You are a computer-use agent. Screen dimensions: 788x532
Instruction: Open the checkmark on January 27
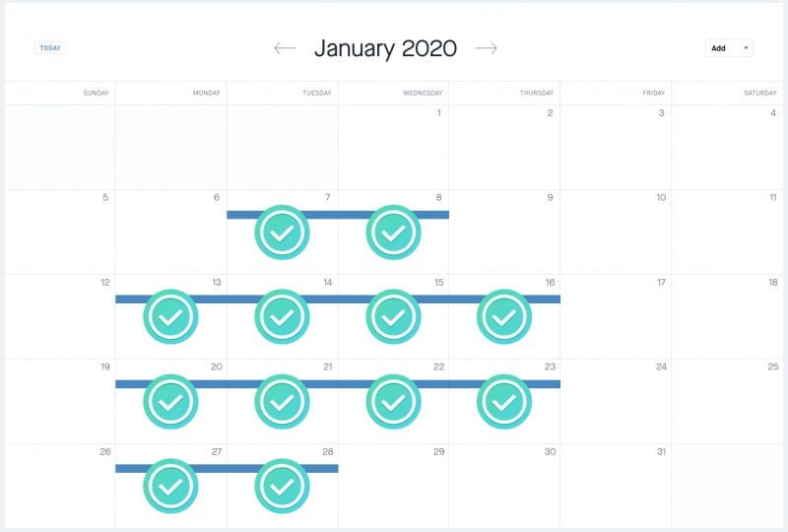point(170,486)
